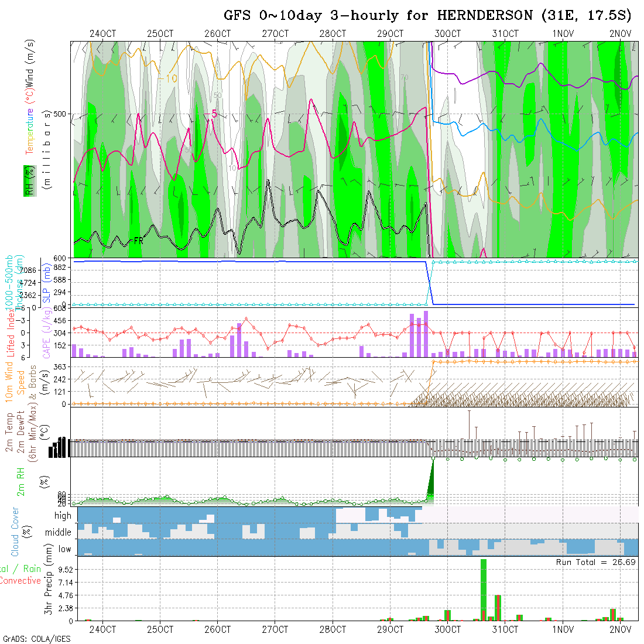Select the "low" cloud cover row label
Image resolution: width=644 pixels, height=644 pixels.
64,549
